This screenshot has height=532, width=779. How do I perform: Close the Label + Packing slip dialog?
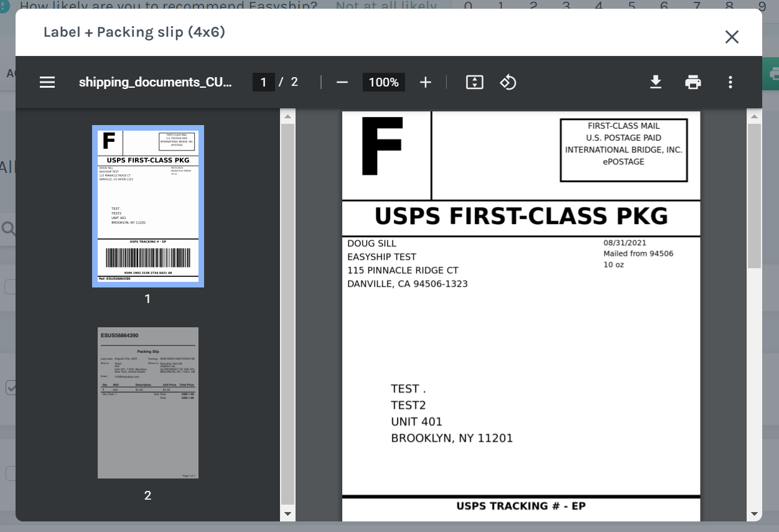coord(732,37)
